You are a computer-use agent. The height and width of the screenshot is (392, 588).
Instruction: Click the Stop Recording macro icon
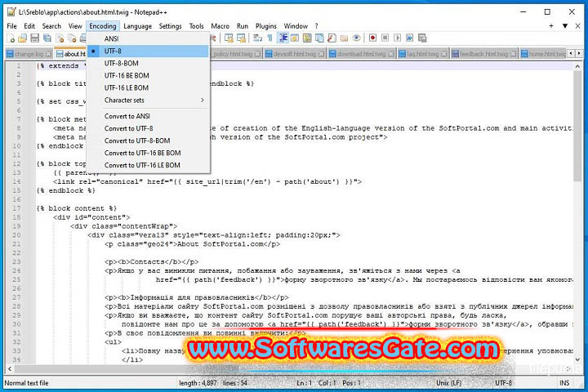(385, 38)
